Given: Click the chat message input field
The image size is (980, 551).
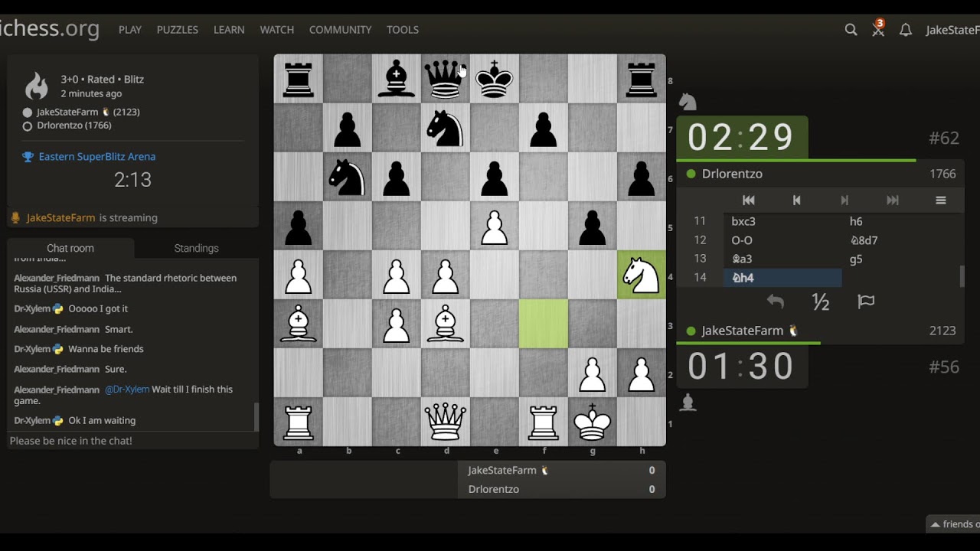Looking at the screenshot, I should point(132,441).
